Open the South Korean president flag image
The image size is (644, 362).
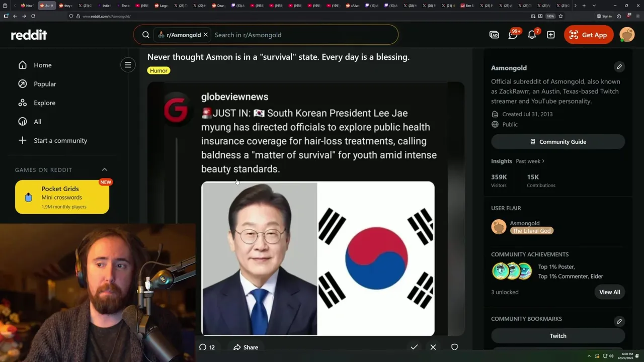click(318, 258)
